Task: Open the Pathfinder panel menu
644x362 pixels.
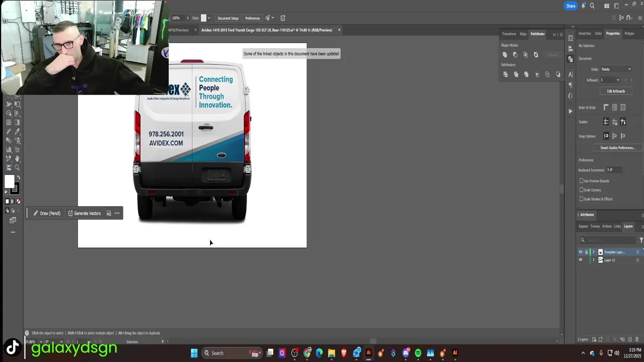Action: click(561, 34)
